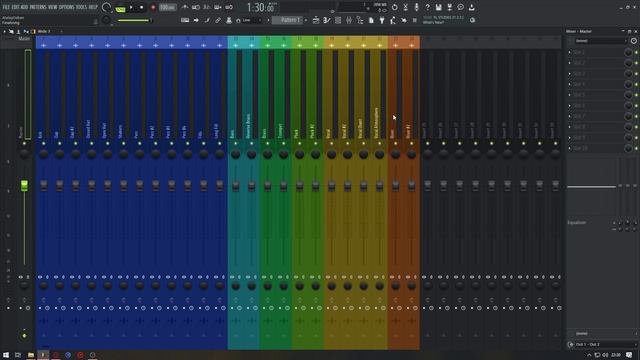Mute the Bass mixer track LED

236,143
